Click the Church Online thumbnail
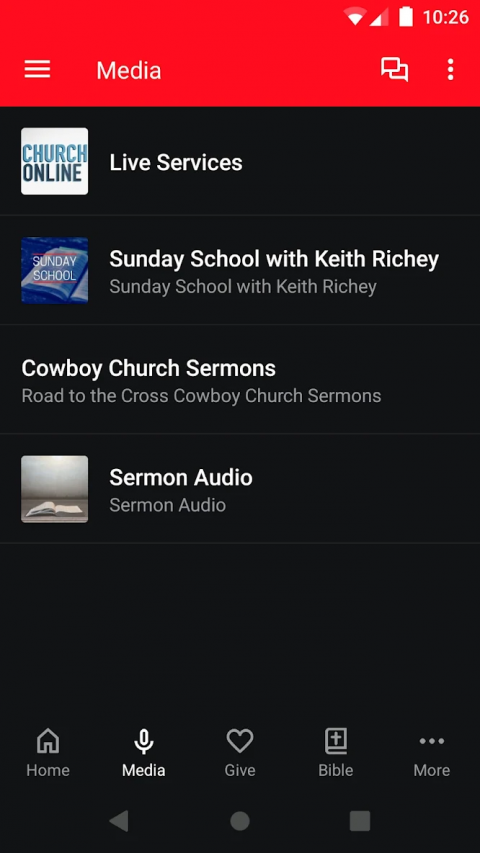Viewport: 480px width, 853px height. point(54,161)
